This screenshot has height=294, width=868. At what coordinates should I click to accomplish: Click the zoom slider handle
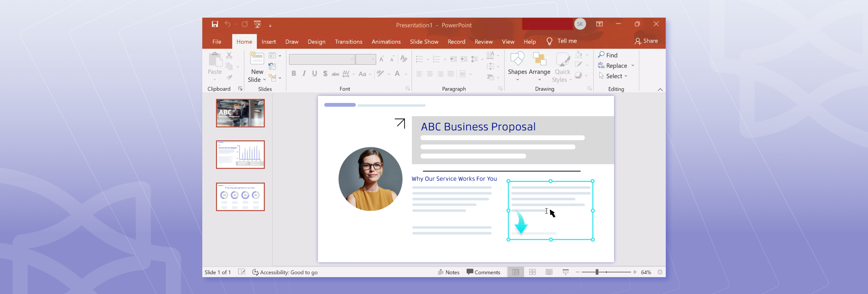coord(597,272)
